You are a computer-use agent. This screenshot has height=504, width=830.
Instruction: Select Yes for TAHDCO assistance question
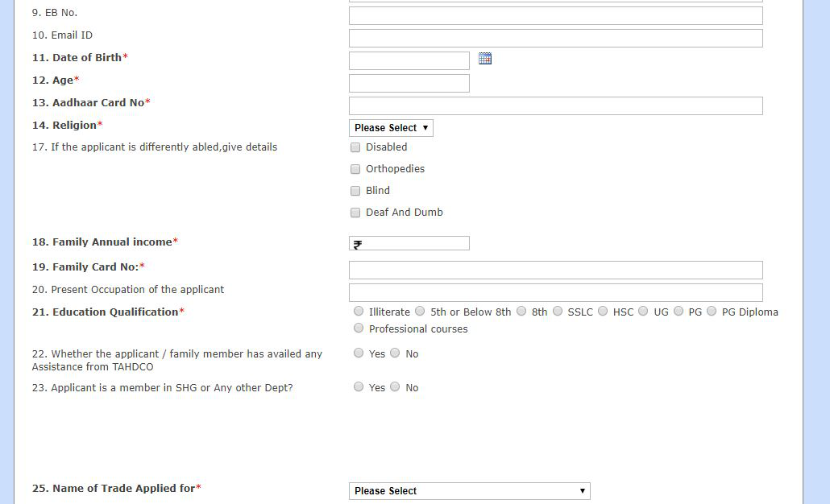(x=359, y=353)
